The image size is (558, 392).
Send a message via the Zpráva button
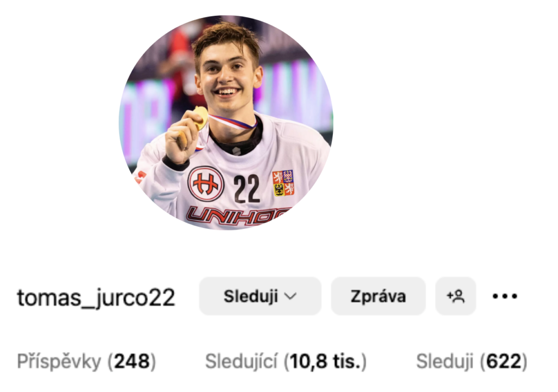(378, 296)
